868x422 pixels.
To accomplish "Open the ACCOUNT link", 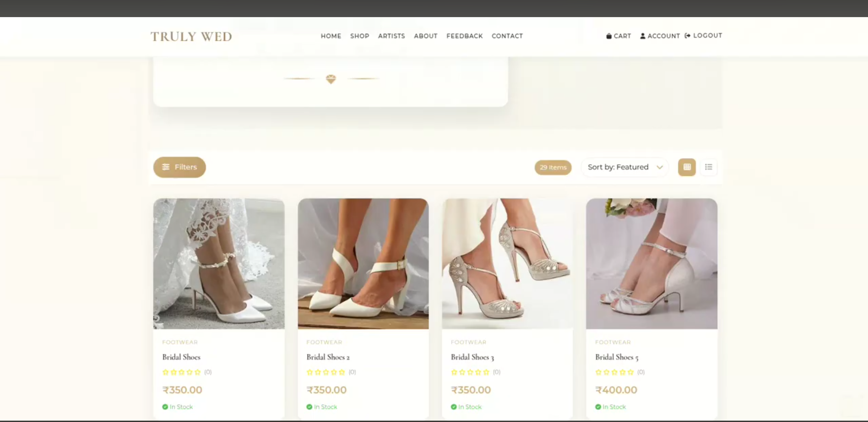I will (x=660, y=36).
